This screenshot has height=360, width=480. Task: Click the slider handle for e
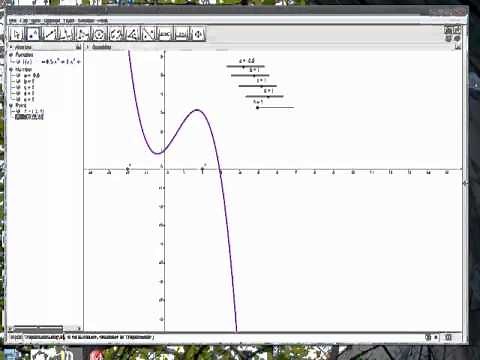[x=257, y=107]
